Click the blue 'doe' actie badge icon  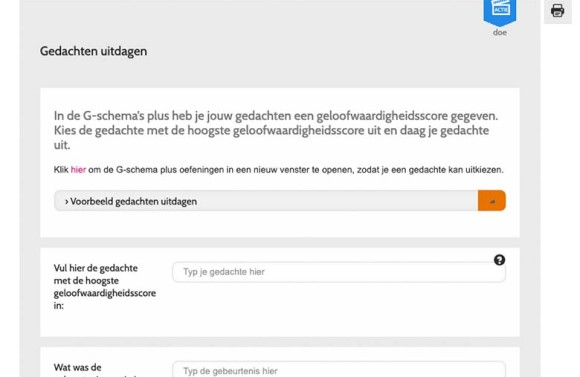500,12
